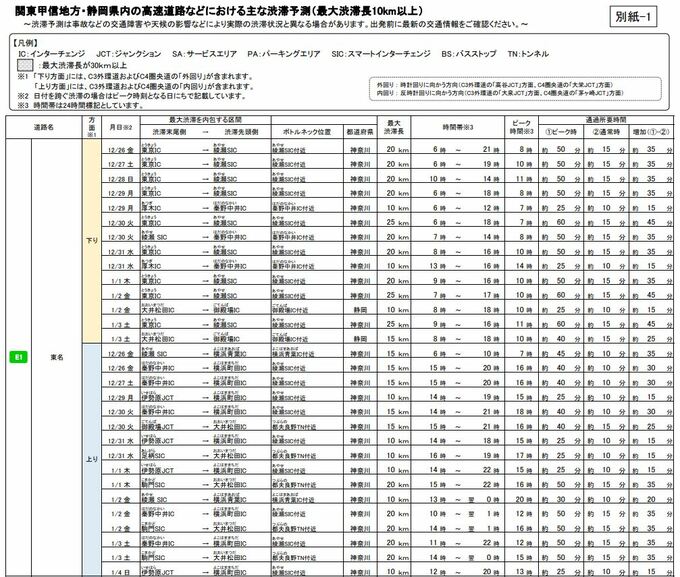The image size is (680, 577).
Task: Select the 12/28 日 date cell
Action: coord(120,178)
